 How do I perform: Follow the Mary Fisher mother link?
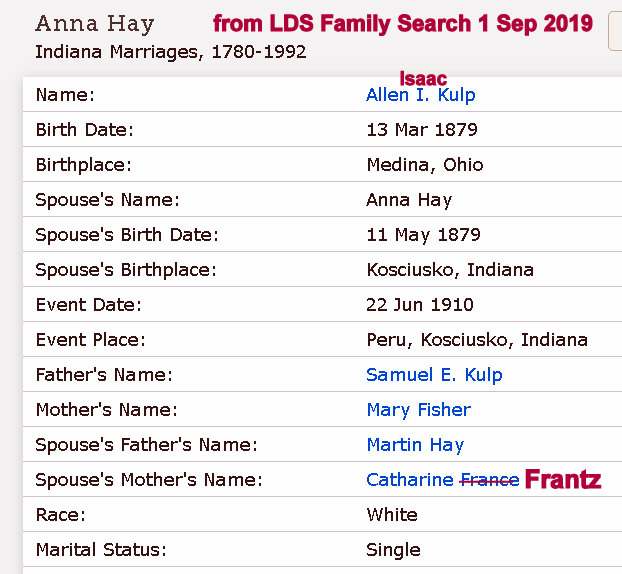[418, 410]
